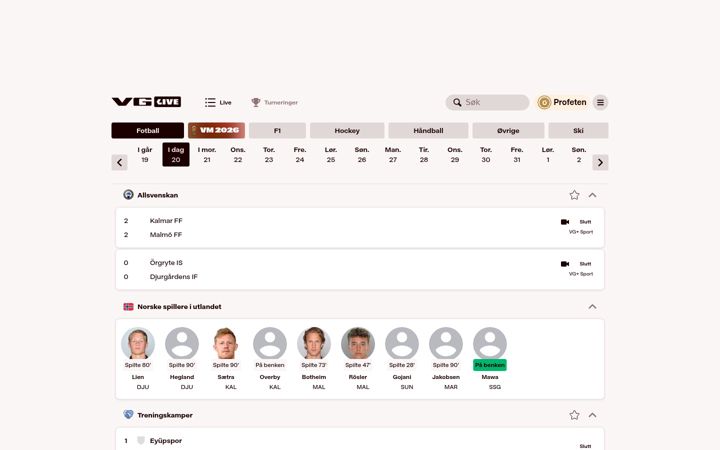Select Søn. 26 date
Viewport: 720px width, 450px height.
tap(362, 154)
